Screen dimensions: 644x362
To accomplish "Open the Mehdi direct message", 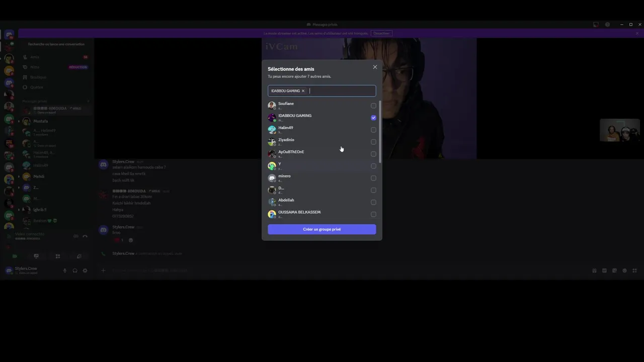I will 55,176.
